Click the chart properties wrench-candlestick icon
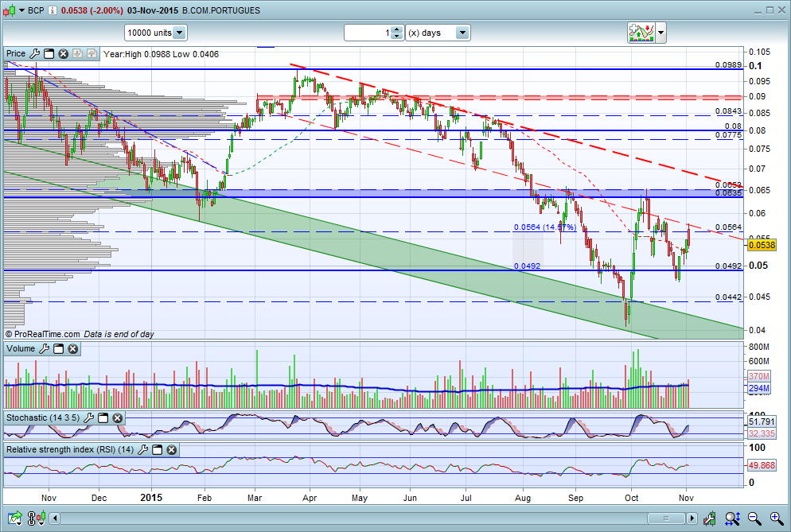791x532 pixels. 711,518
